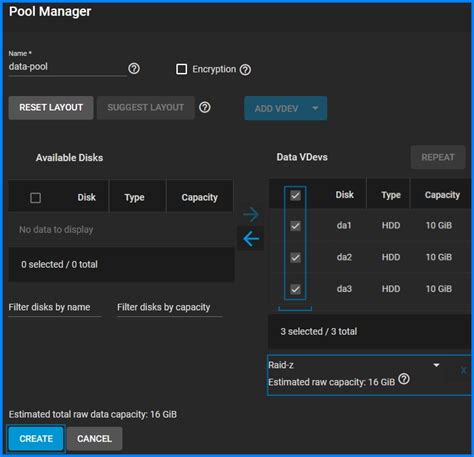Uncheck the da2 disk checkbox
Image resolution: width=474 pixels, height=457 pixels.
click(x=295, y=257)
